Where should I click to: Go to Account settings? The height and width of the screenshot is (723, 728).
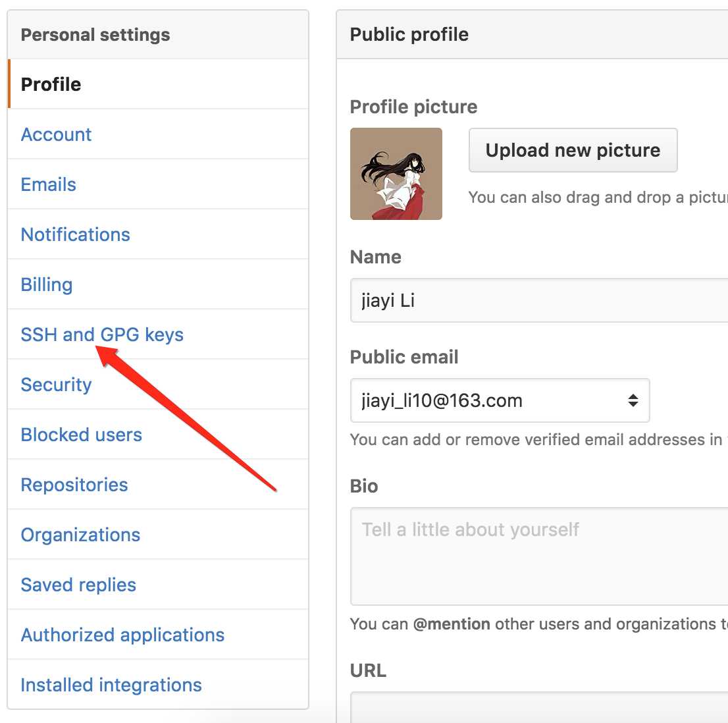(x=158, y=134)
